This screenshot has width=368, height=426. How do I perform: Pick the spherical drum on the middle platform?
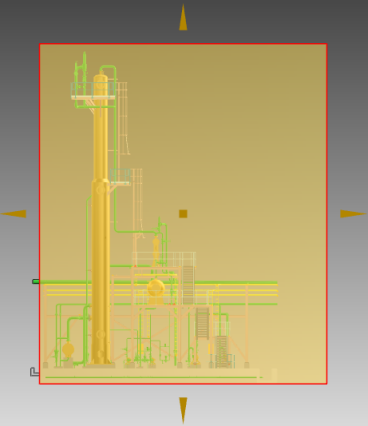(x=156, y=288)
